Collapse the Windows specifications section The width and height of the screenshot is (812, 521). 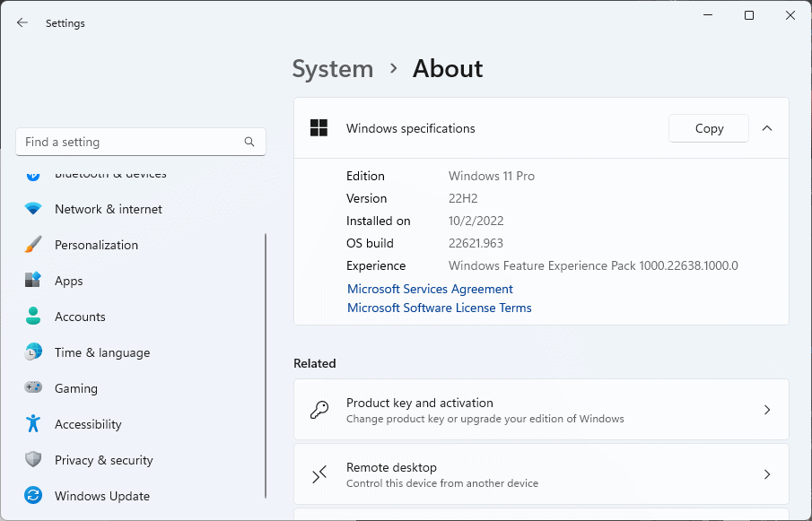(767, 128)
